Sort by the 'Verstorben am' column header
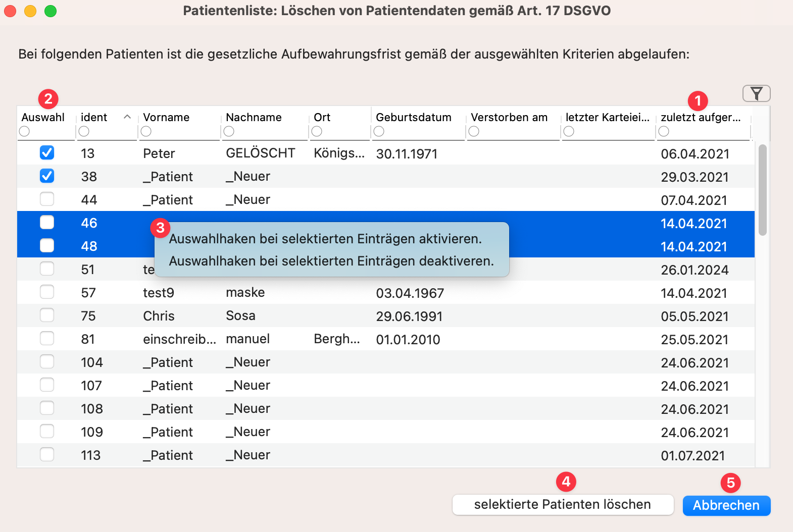 [509, 117]
